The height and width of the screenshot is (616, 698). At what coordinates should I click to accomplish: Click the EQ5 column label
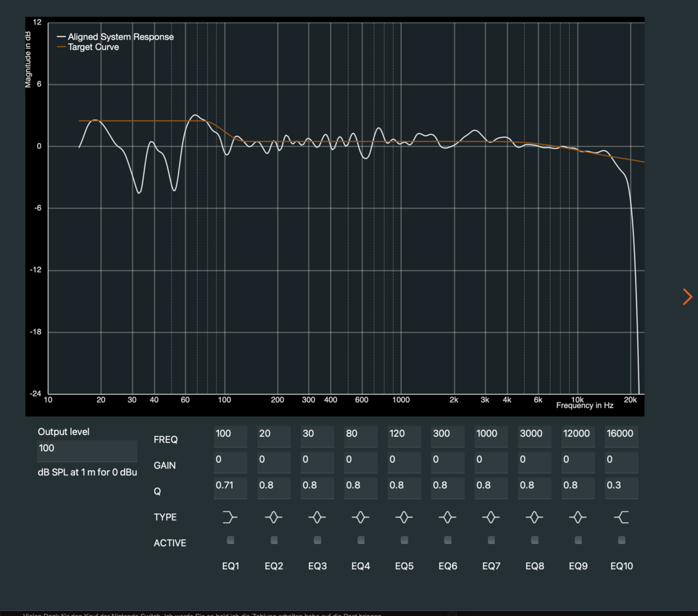tap(404, 566)
